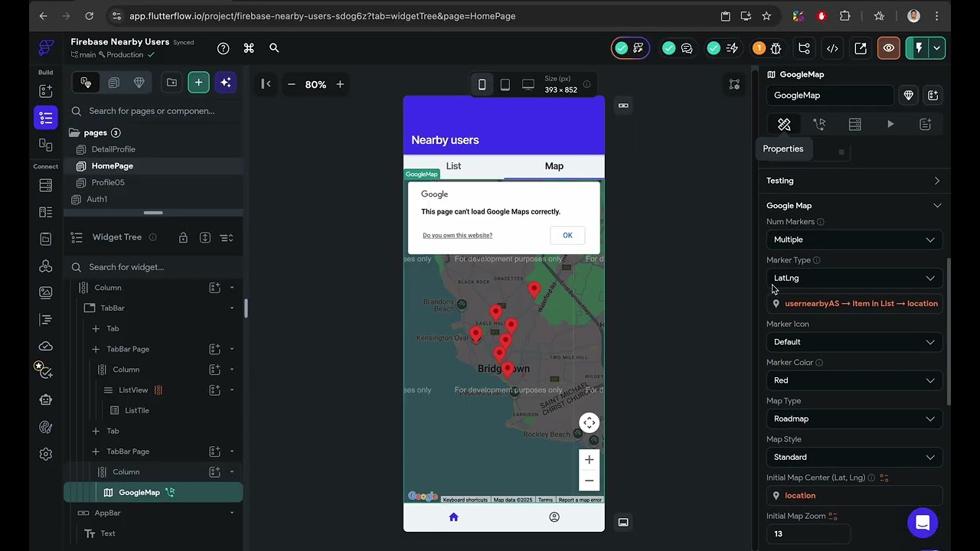The width and height of the screenshot is (980, 551).
Task: Open the Cloud functions sidebar icon
Action: click(46, 346)
